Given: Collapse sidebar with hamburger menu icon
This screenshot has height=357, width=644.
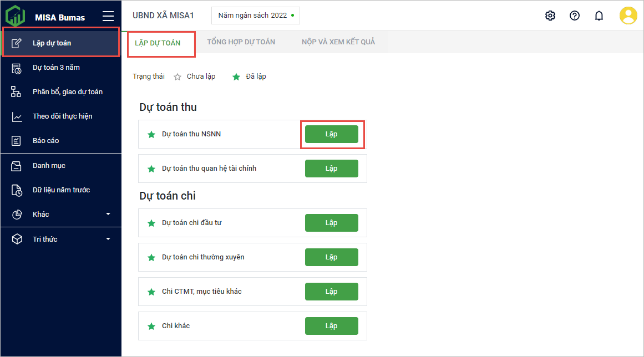Looking at the screenshot, I should pos(108,16).
